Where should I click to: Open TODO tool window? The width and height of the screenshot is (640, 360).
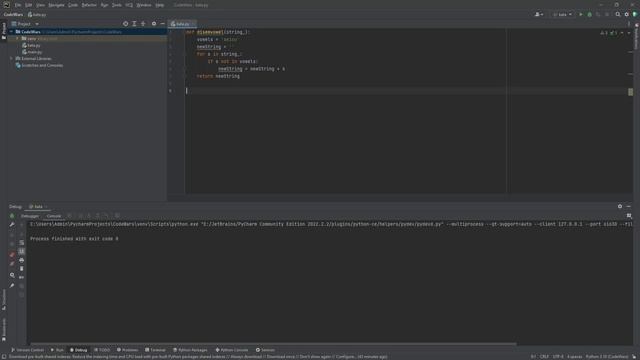tap(102, 350)
